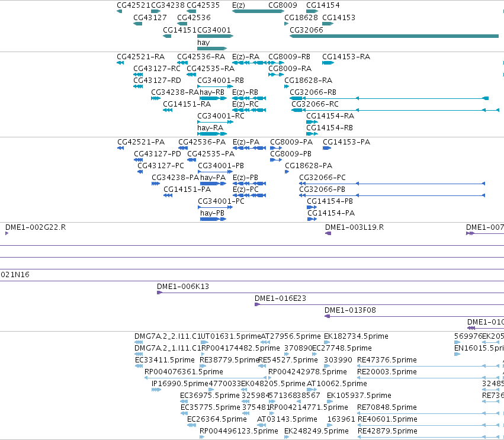
Task: Click the CG42536 gene label
Action: point(194,17)
